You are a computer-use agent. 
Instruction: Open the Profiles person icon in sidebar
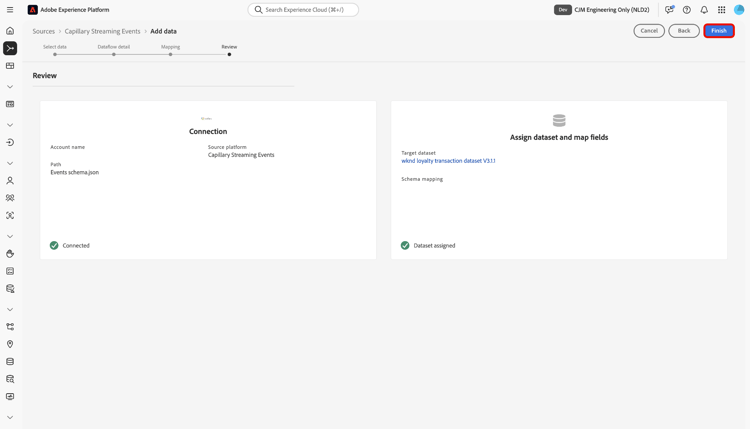tap(10, 181)
